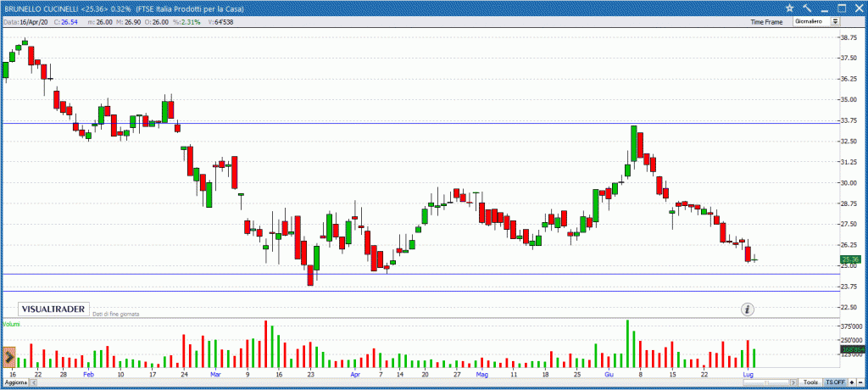
Task: Click the horizontal scrollbar thumb
Action: tap(766, 382)
